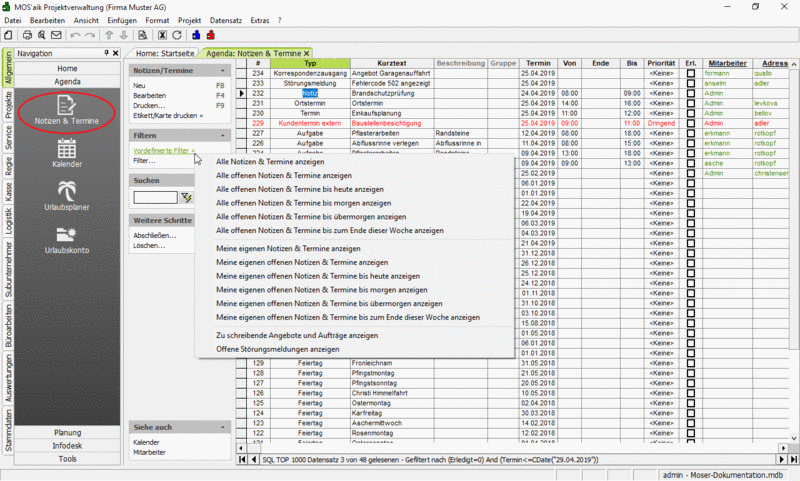Image resolution: width=800 pixels, height=481 pixels.
Task: Pin the Navigation panel
Action: [x=107, y=53]
